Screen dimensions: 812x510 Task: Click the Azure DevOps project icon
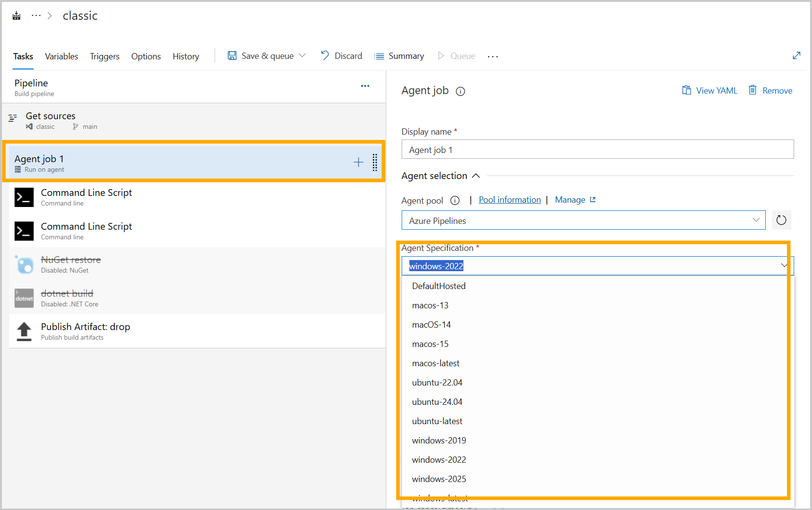pyautogui.click(x=16, y=15)
